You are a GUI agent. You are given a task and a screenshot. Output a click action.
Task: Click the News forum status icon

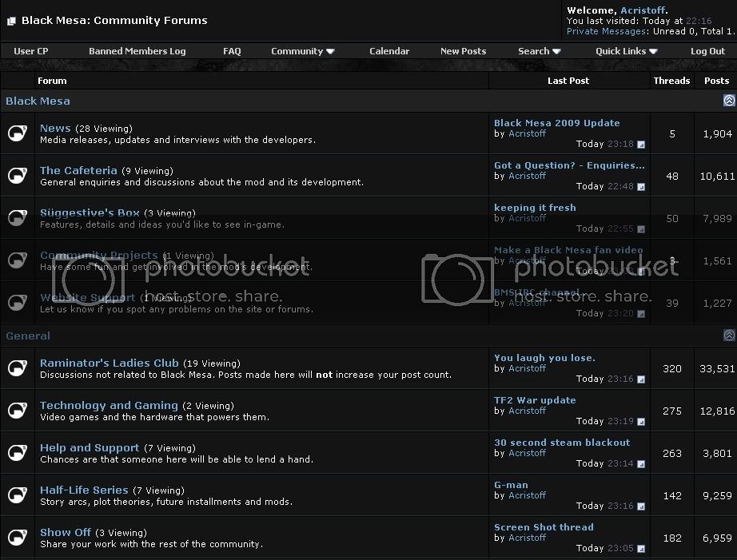(x=17, y=133)
